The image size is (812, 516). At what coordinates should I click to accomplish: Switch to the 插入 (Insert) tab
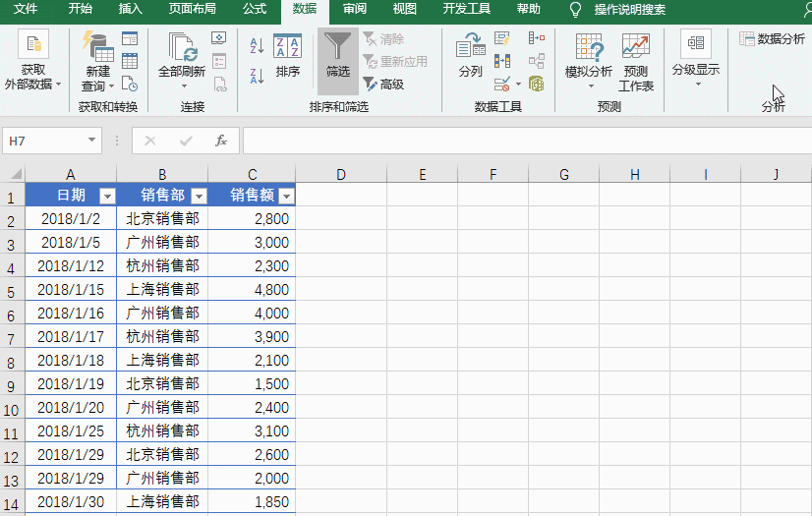pos(130,9)
